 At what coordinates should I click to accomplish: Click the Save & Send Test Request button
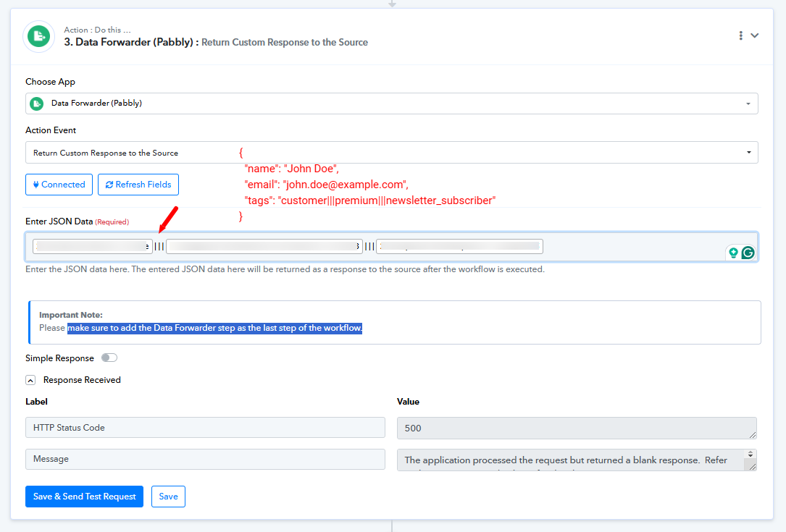(x=84, y=497)
